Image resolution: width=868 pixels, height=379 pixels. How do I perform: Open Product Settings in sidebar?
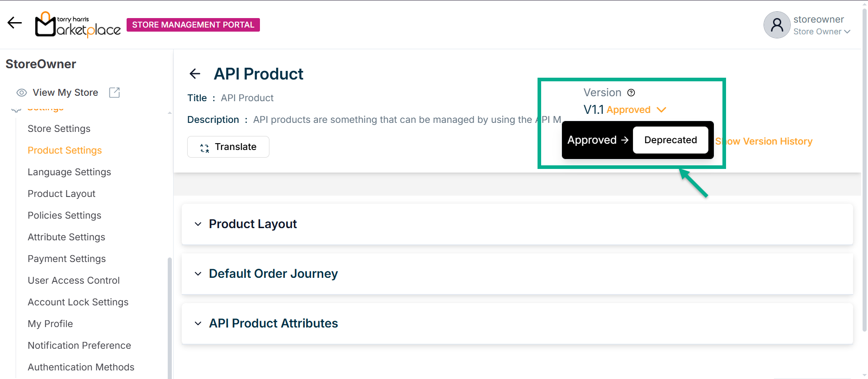tap(65, 150)
